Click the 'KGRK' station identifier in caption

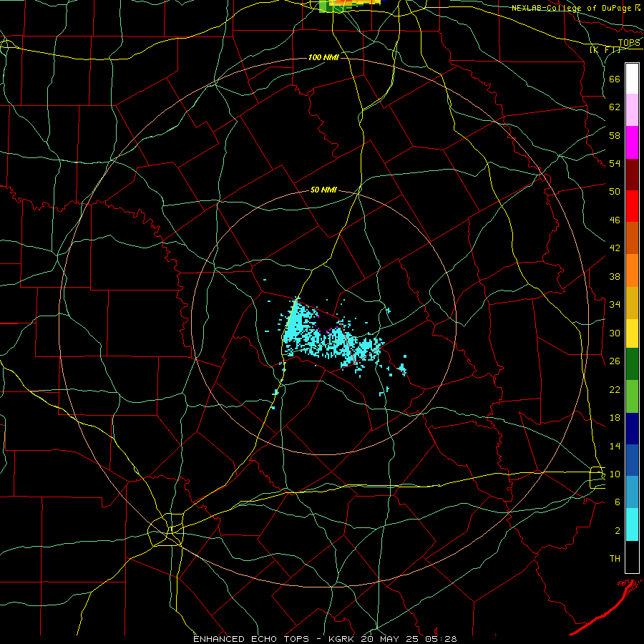[x=343, y=639]
